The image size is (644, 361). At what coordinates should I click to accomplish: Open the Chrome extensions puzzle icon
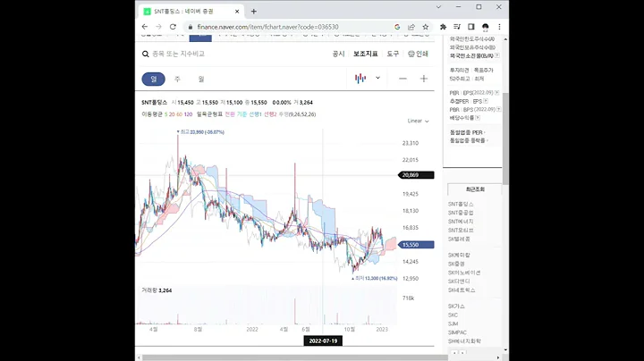(443, 27)
